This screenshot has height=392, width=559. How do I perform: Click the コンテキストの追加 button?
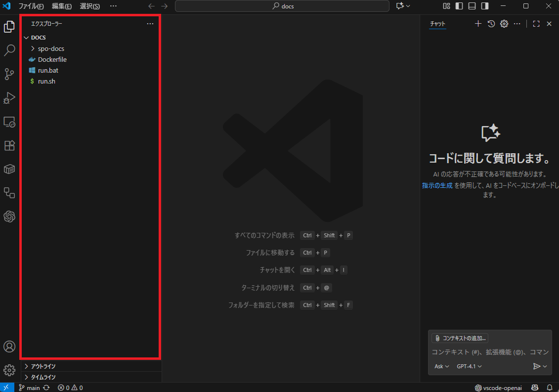[x=460, y=338]
